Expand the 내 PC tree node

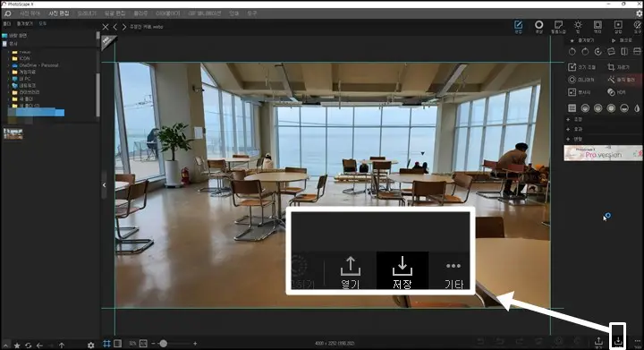[x=9, y=79]
